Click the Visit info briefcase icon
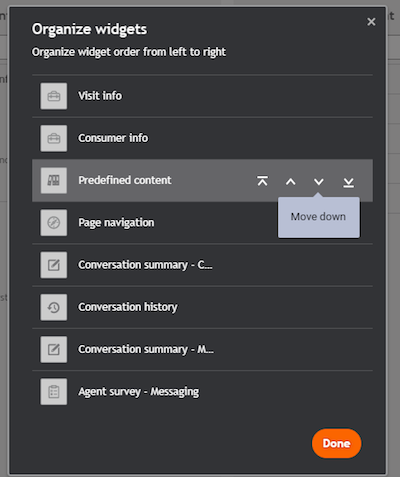This screenshot has width=400, height=477. coord(54,96)
